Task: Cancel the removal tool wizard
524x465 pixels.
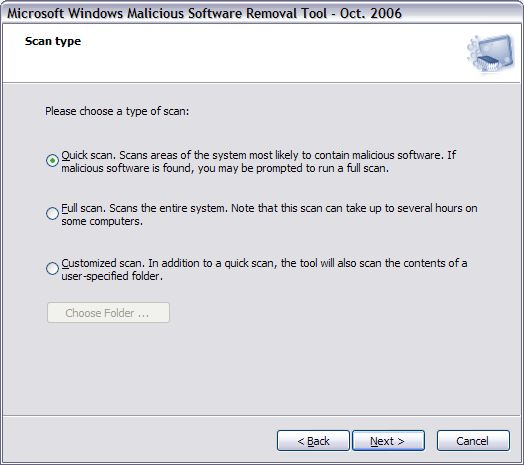Action: pos(473,441)
